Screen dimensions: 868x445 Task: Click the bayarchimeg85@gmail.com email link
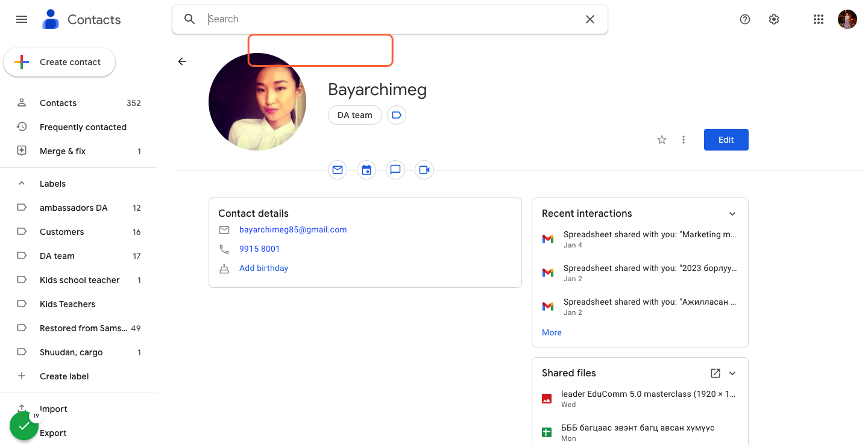coord(293,229)
